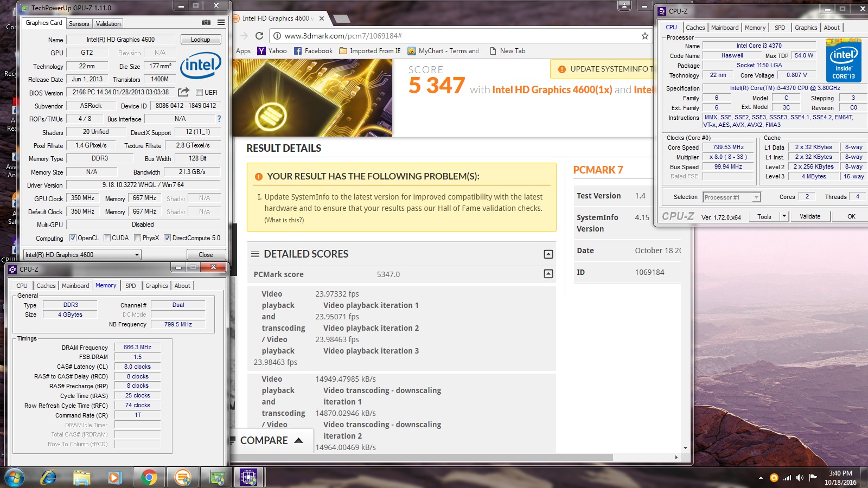Open the Action Center flag in the tray
Screen dimensions: 868x488
[x=813, y=478]
